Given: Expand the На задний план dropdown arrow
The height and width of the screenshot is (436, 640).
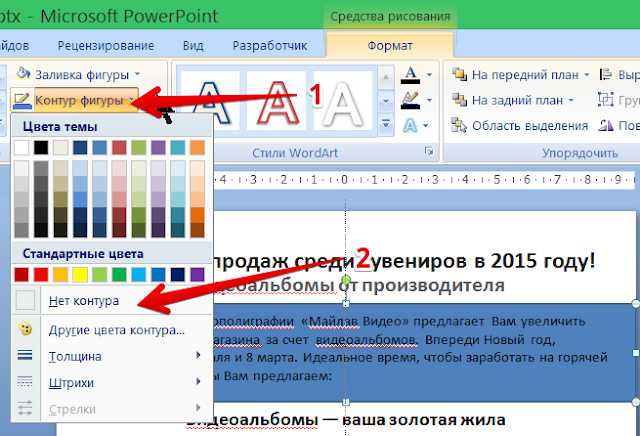Looking at the screenshot, I should (x=571, y=100).
